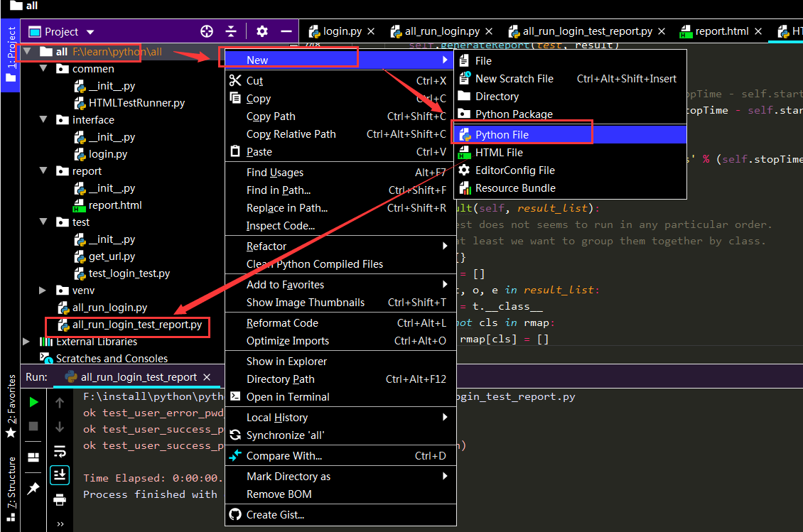Open the 1: Project side tool window

point(10,55)
